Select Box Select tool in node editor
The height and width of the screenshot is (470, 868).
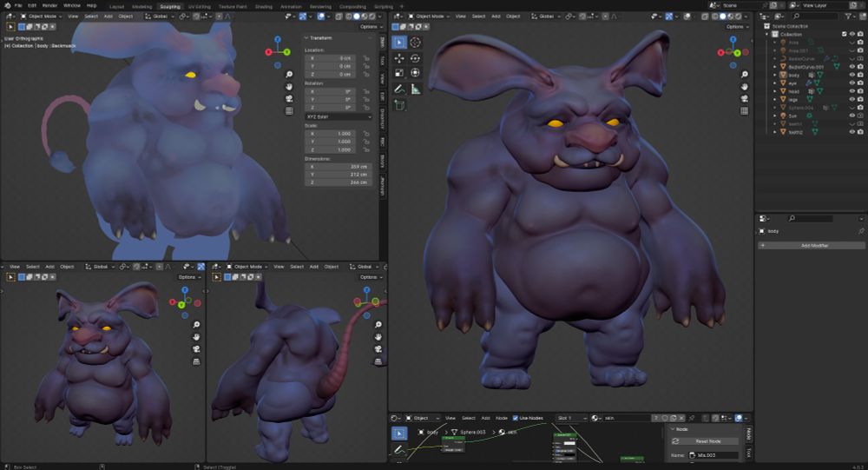click(399, 433)
